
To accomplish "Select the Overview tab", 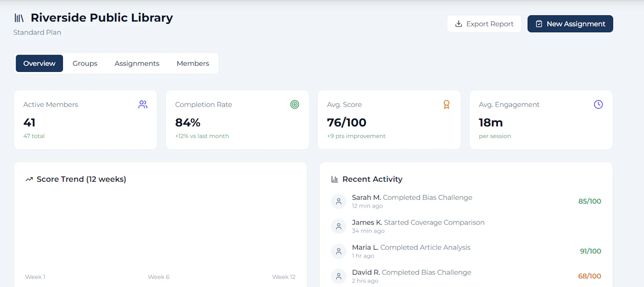I will [x=39, y=64].
